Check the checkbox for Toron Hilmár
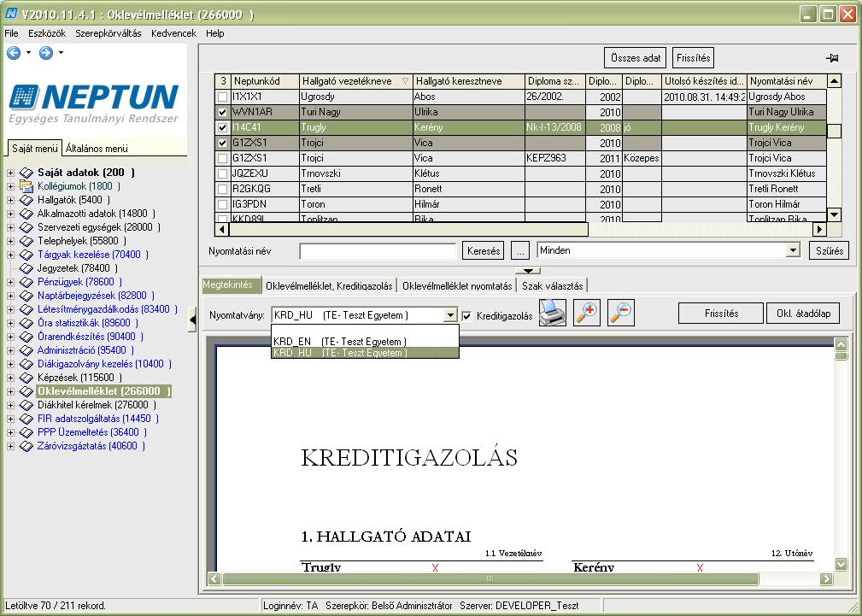The width and height of the screenshot is (862, 616). (222, 204)
